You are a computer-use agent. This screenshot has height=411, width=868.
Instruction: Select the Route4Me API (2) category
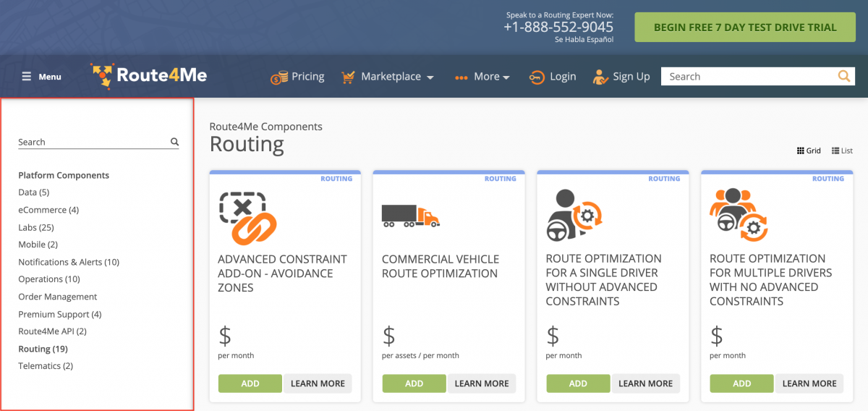[x=52, y=331]
